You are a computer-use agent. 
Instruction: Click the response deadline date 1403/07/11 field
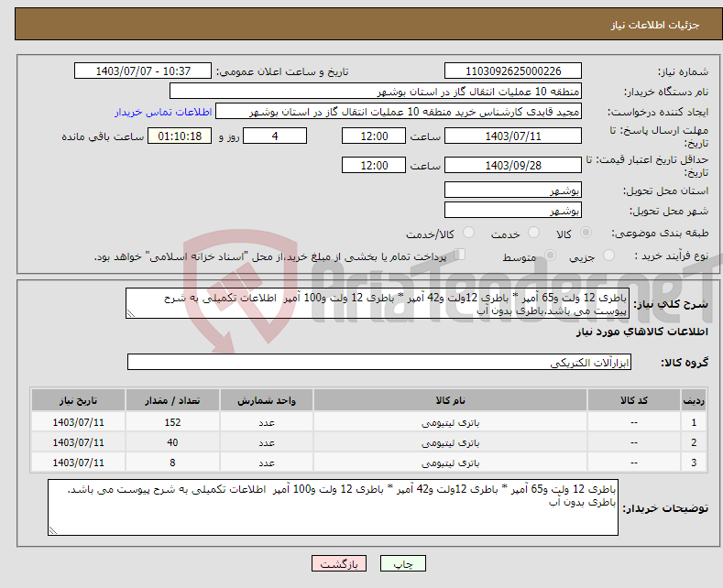coord(513,136)
